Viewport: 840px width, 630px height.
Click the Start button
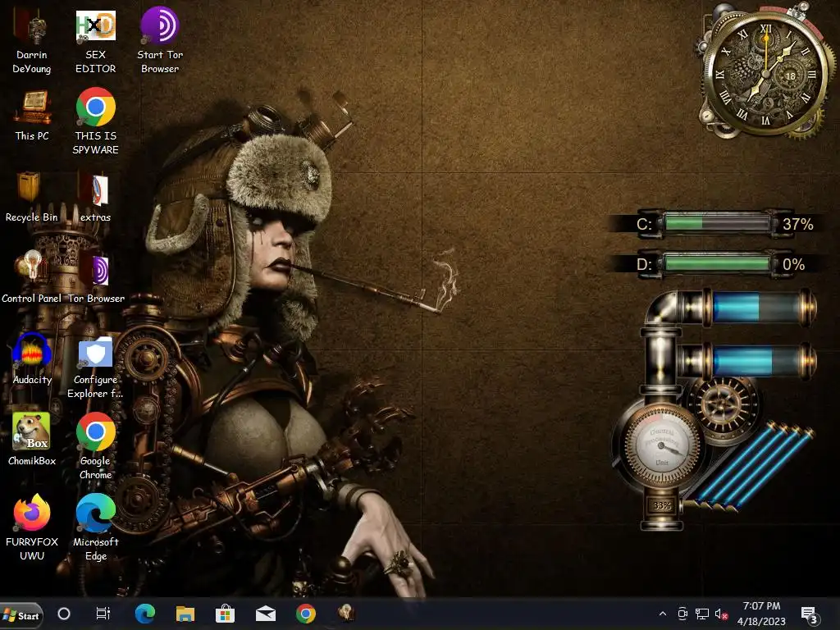click(x=21, y=615)
